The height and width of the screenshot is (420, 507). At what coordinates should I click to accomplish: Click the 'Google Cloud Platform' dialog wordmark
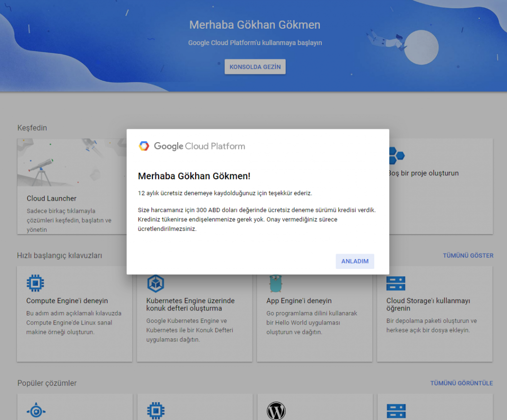199,146
